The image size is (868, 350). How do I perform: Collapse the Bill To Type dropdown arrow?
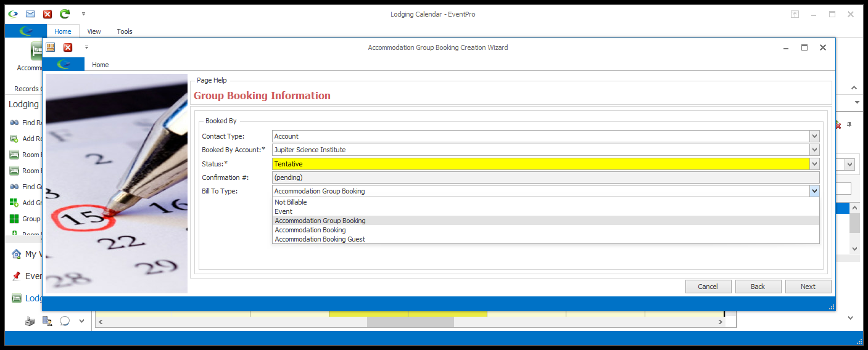pos(815,191)
